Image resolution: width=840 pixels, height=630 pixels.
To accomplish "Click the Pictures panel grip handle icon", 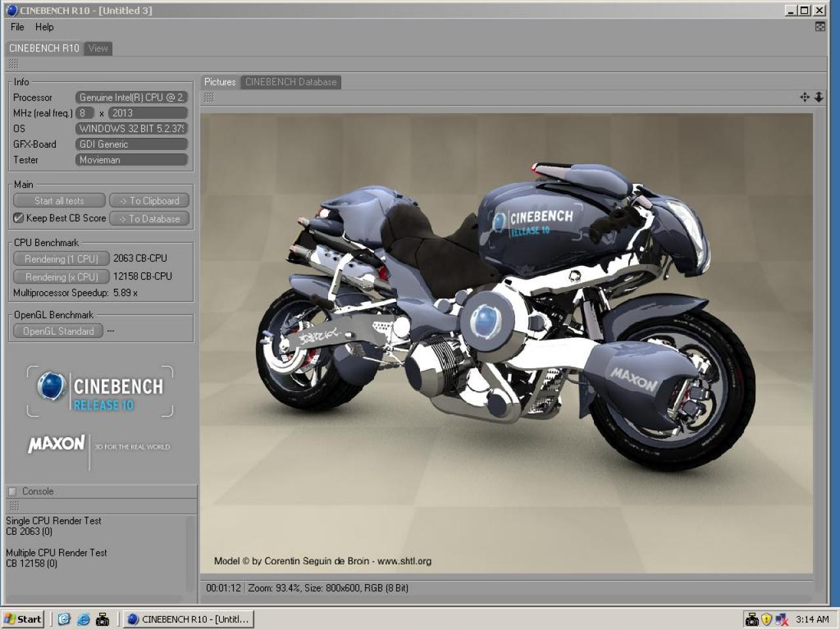I will click(209, 98).
